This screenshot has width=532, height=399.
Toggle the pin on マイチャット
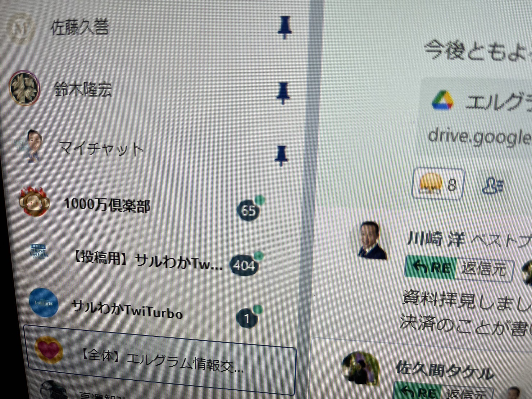pos(281,156)
